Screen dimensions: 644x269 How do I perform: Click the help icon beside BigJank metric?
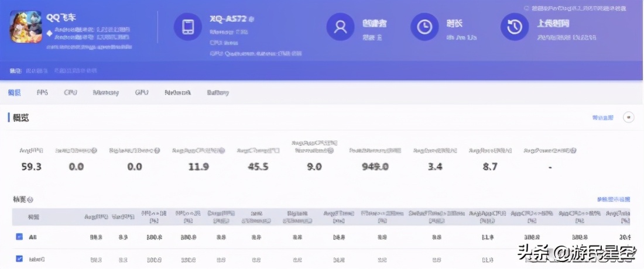click(x=157, y=151)
